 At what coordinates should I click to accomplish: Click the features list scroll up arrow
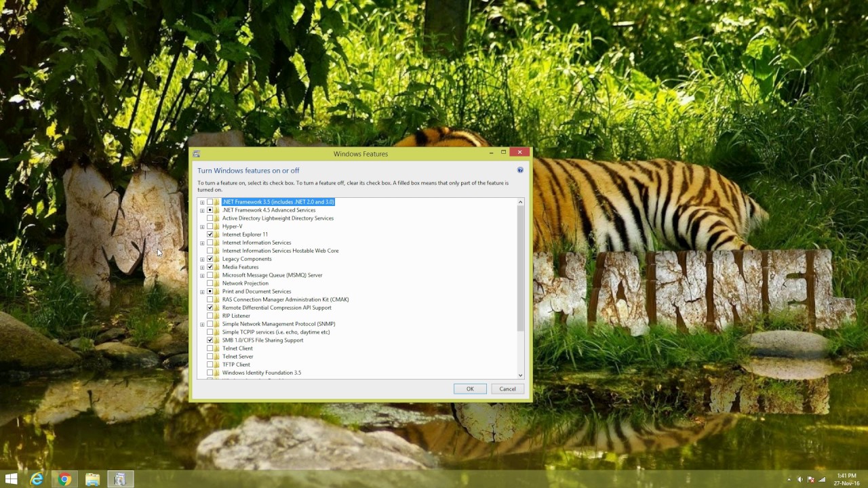tap(521, 202)
